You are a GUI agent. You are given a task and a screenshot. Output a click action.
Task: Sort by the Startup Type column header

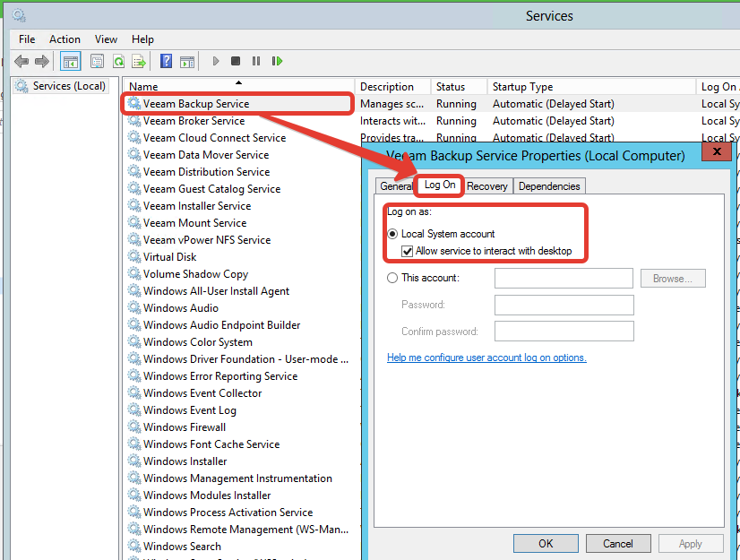[x=592, y=86]
